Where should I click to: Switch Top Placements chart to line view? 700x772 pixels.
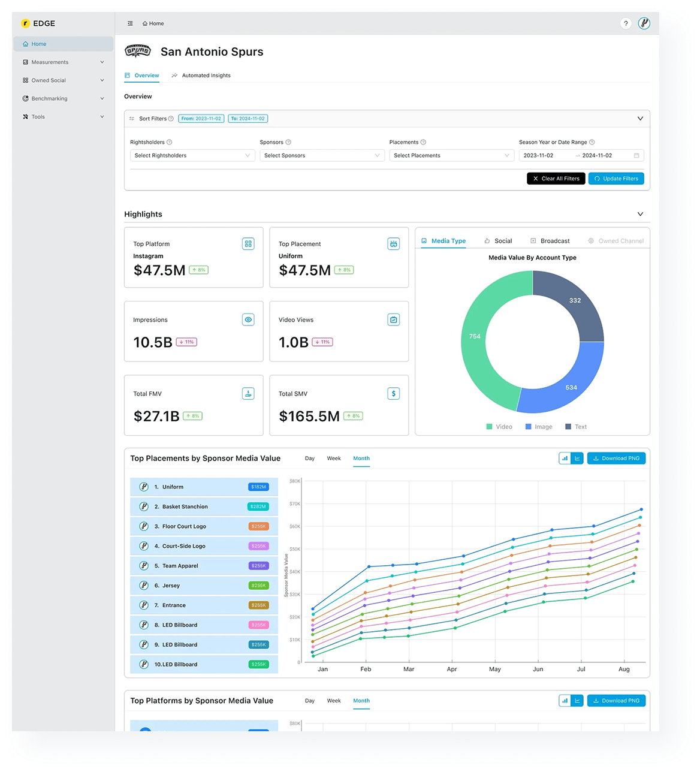click(x=577, y=459)
